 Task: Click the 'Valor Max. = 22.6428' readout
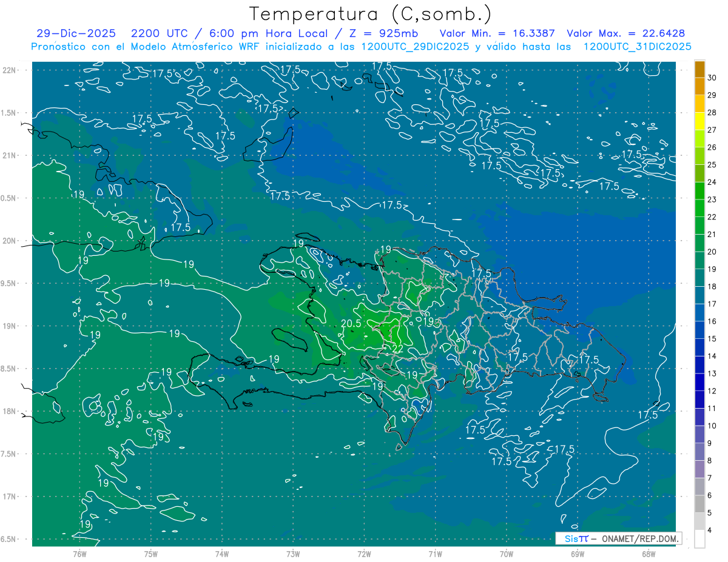625,34
